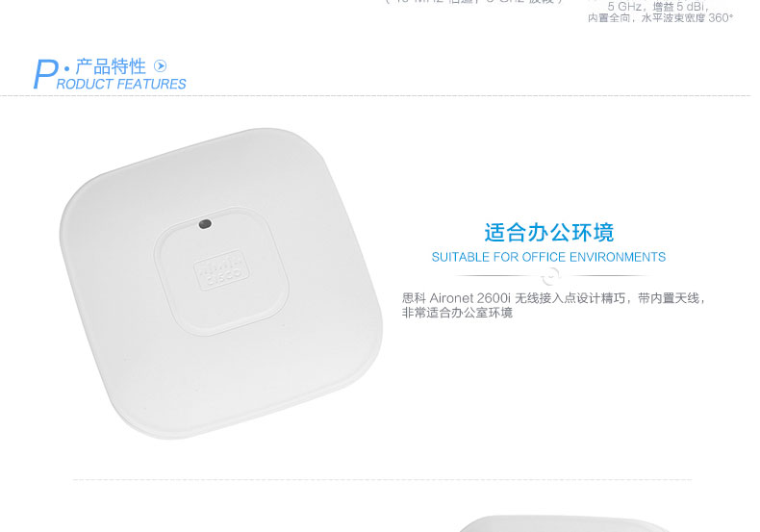Click the 非常适合办公室环境 line of text
The width and height of the screenshot is (760, 532).
coord(457,313)
